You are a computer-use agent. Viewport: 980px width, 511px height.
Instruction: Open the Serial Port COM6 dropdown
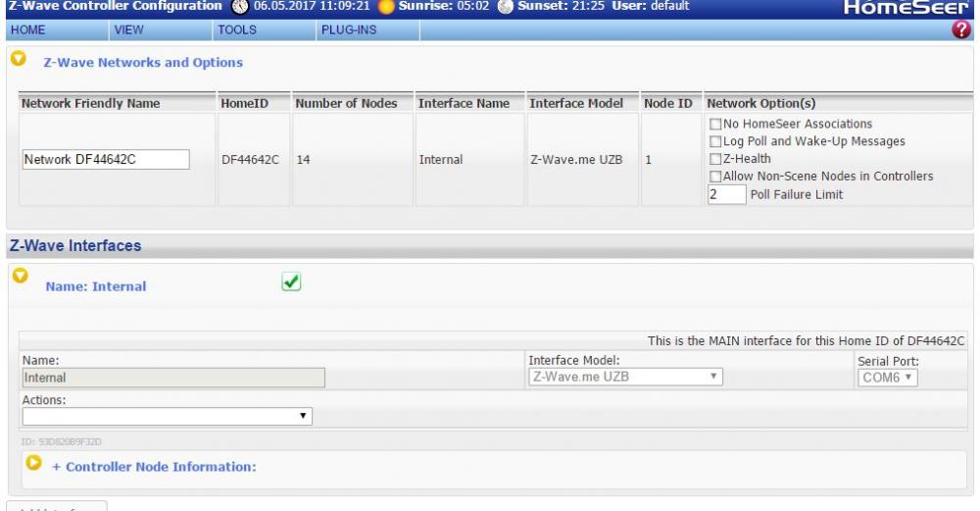pyautogui.click(x=887, y=377)
